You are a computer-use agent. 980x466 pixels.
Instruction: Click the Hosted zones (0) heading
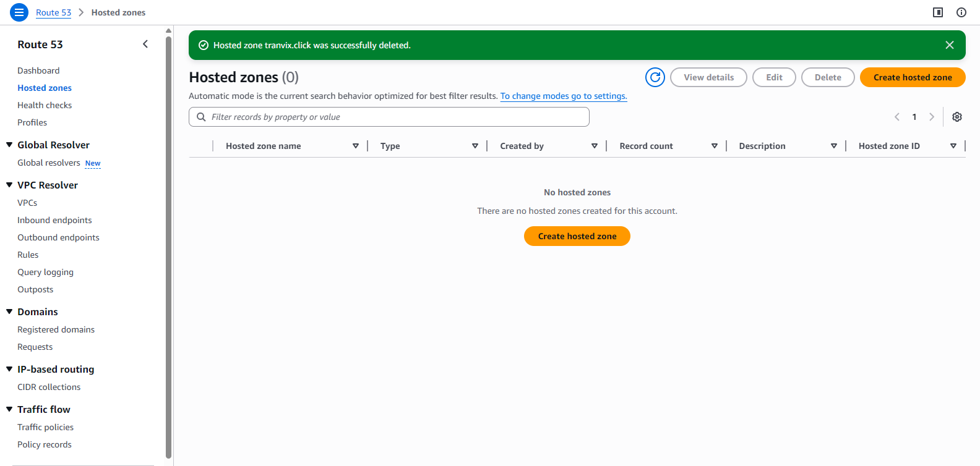click(x=244, y=77)
